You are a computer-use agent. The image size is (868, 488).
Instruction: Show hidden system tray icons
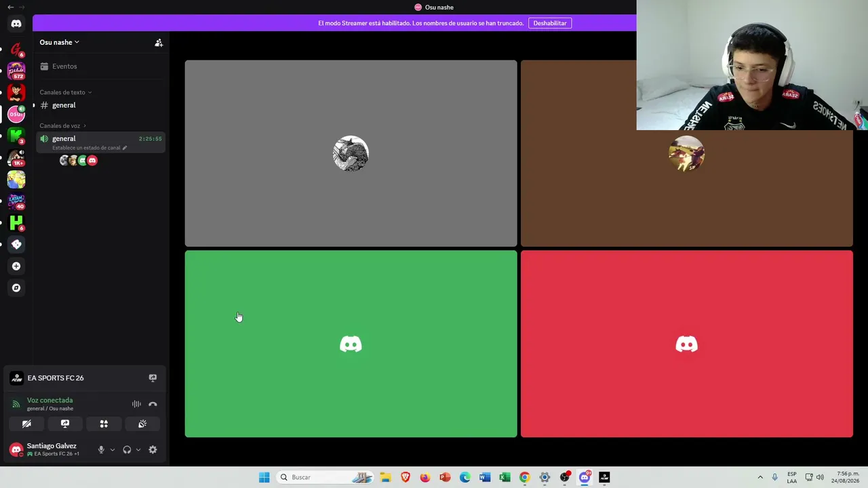click(x=760, y=477)
